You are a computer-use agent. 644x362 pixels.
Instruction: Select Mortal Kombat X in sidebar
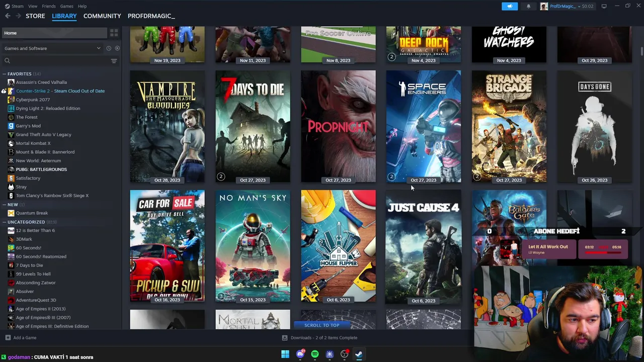(x=33, y=143)
